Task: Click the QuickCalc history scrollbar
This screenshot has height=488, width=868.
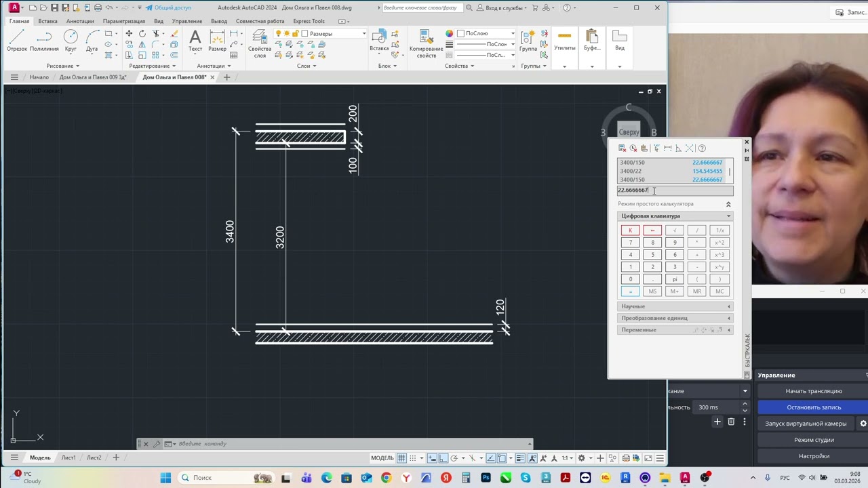Action: pos(730,171)
